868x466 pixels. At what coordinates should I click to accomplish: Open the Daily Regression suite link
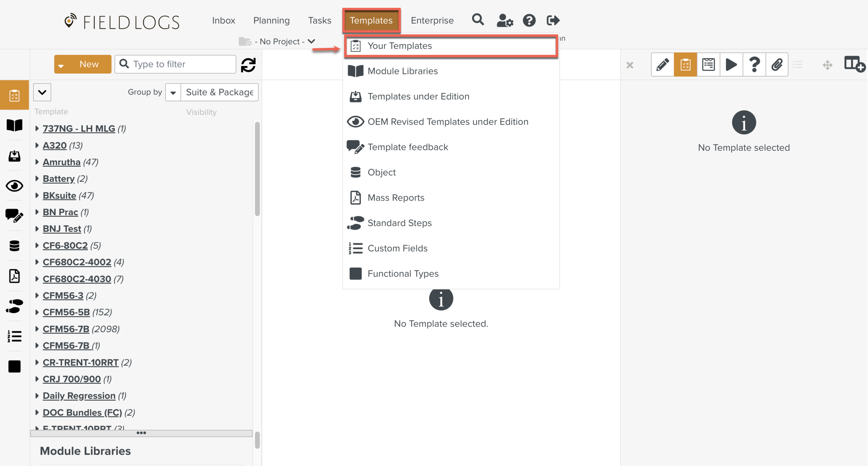tap(79, 396)
